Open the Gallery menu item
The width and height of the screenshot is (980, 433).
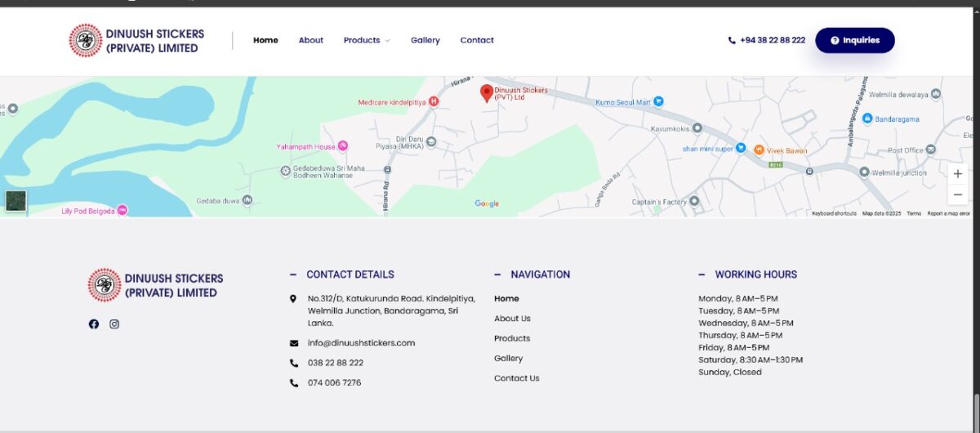(425, 40)
